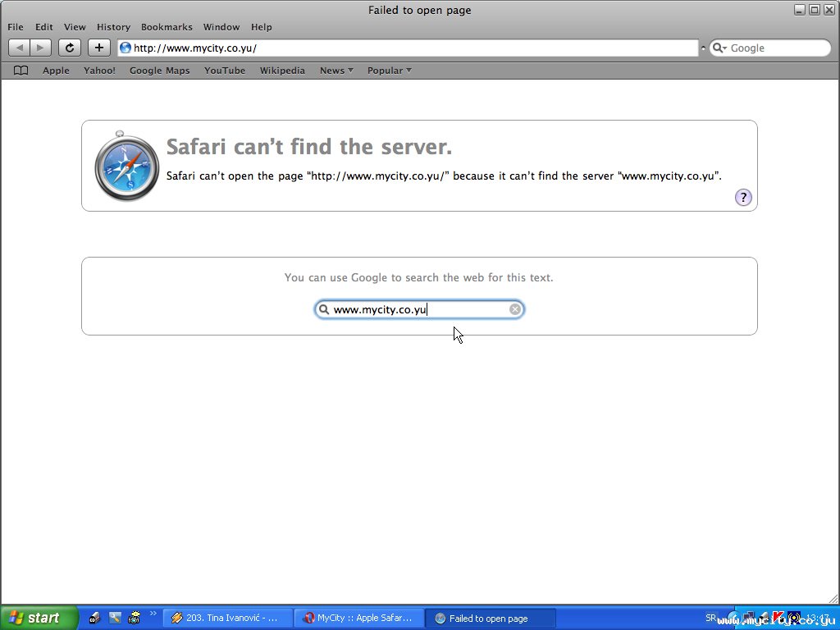Open the YouTube bookmark
This screenshot has height=630, width=840.
point(225,71)
